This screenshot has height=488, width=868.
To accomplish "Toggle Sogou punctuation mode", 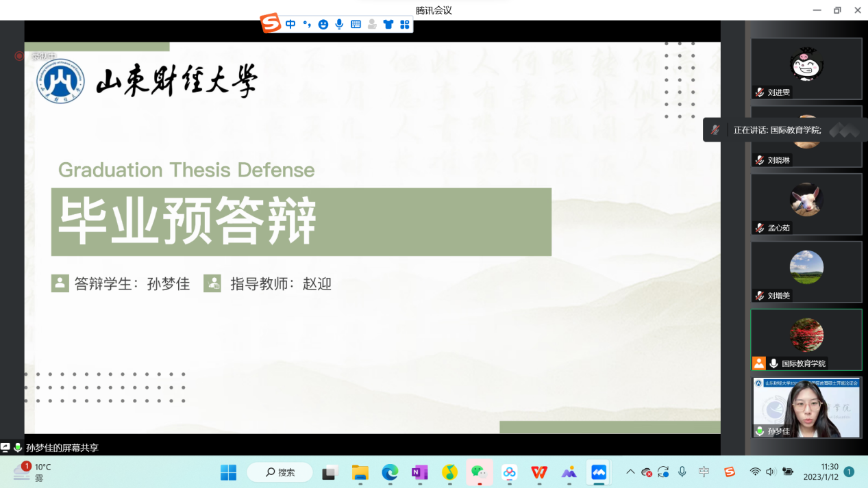I will coord(306,25).
